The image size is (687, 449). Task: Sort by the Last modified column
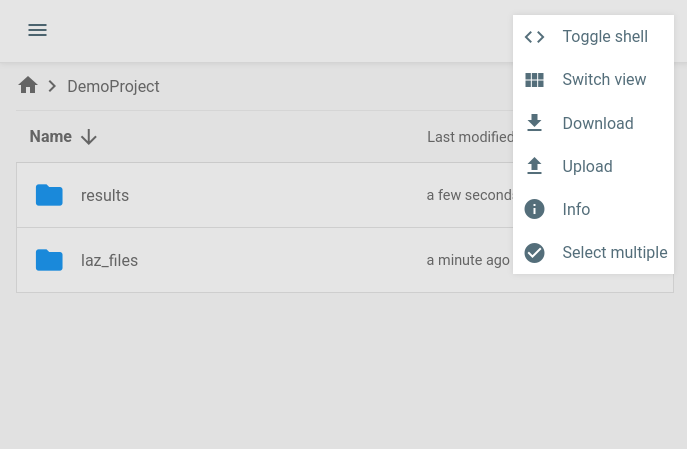(470, 137)
